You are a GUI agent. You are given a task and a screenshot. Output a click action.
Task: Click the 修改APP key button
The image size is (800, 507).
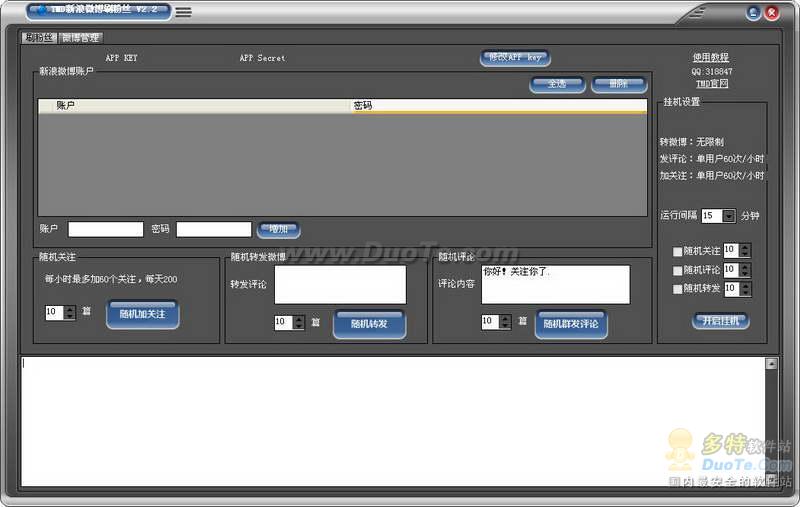pyautogui.click(x=515, y=58)
